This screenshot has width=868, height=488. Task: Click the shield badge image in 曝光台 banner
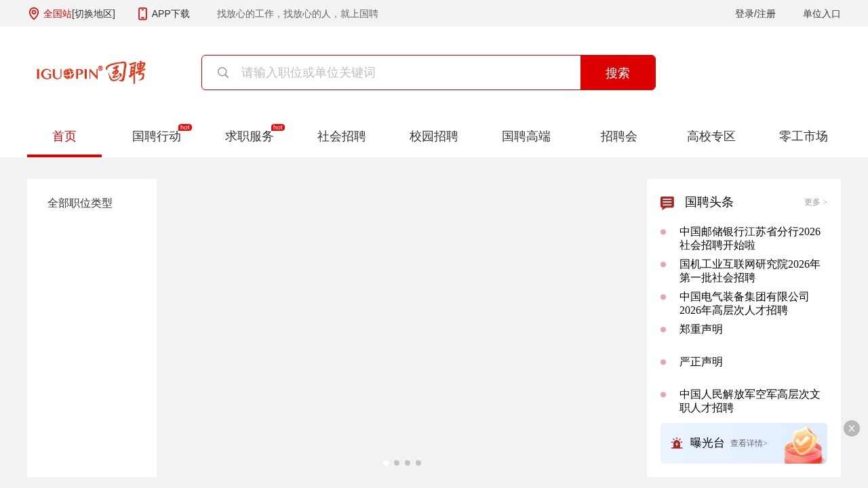804,442
